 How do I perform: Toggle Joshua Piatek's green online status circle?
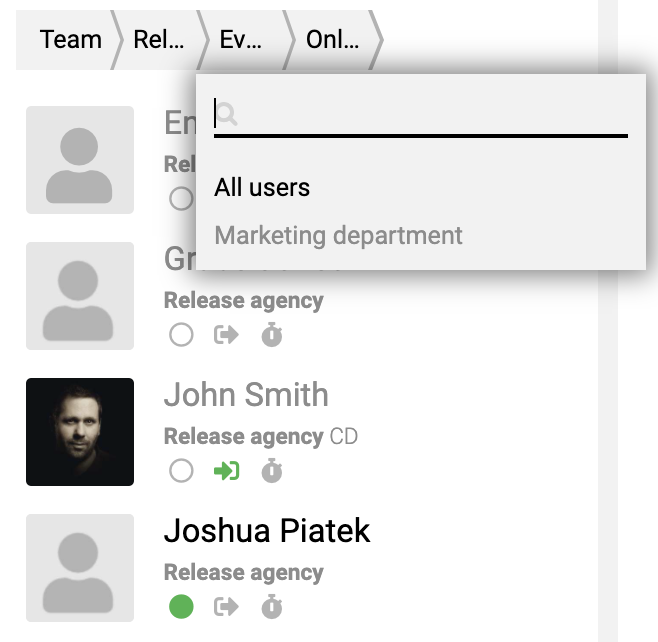click(x=181, y=607)
